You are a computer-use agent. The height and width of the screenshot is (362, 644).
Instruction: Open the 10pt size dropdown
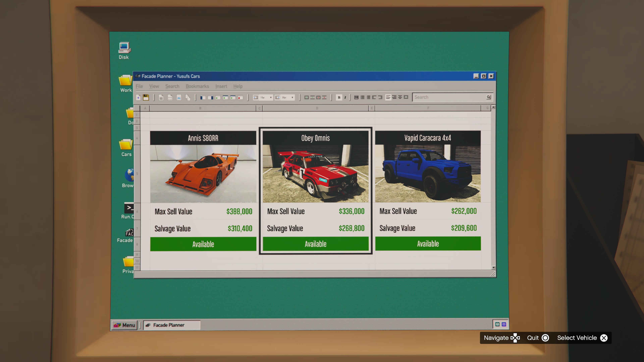click(271, 97)
